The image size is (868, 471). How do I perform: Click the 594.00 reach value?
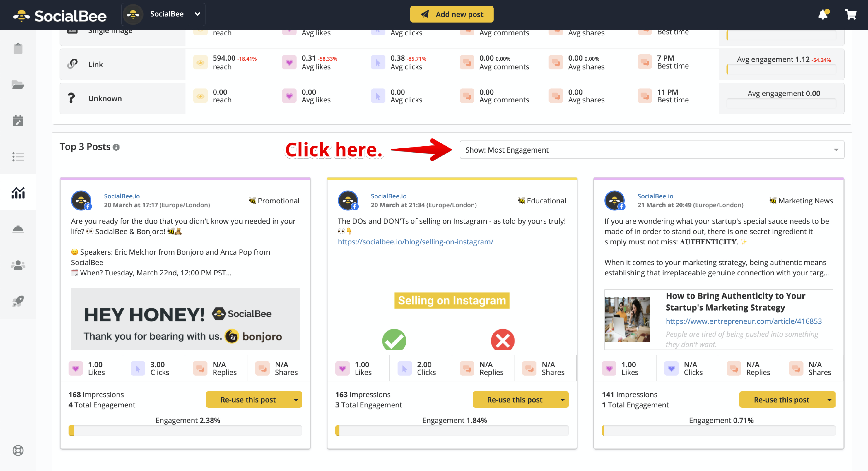coord(224,58)
